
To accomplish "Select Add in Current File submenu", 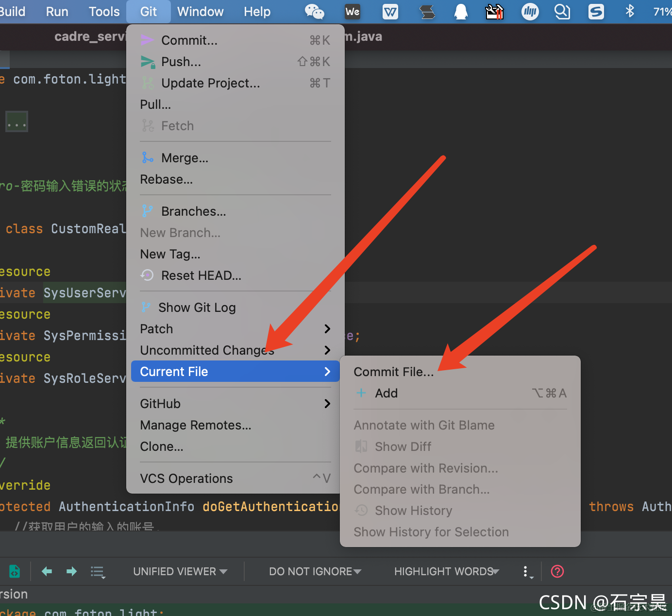I will [460, 393].
